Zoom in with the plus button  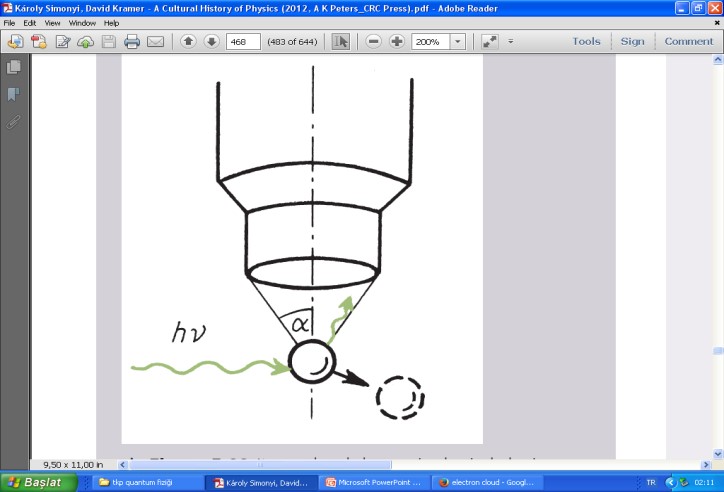[x=397, y=42]
